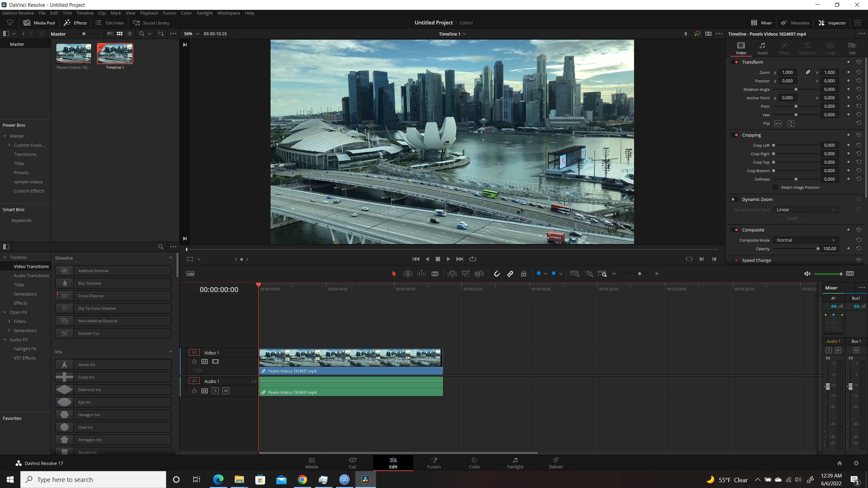Click the Custom Zoom icon
Viewport: 868px width, 488px height.
(602, 274)
